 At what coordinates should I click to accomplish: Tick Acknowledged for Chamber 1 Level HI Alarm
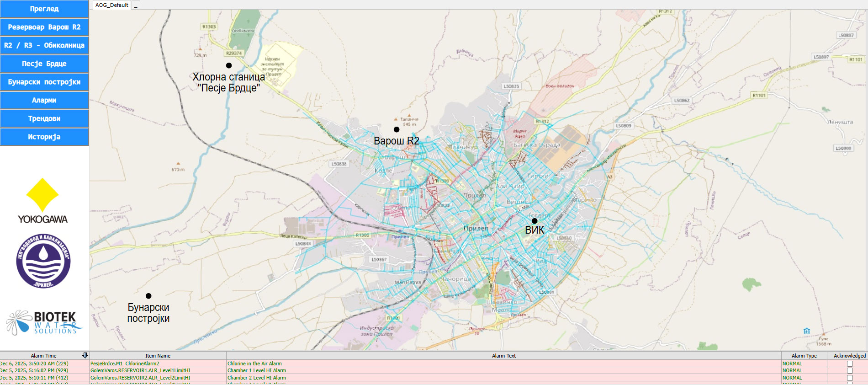(850, 370)
